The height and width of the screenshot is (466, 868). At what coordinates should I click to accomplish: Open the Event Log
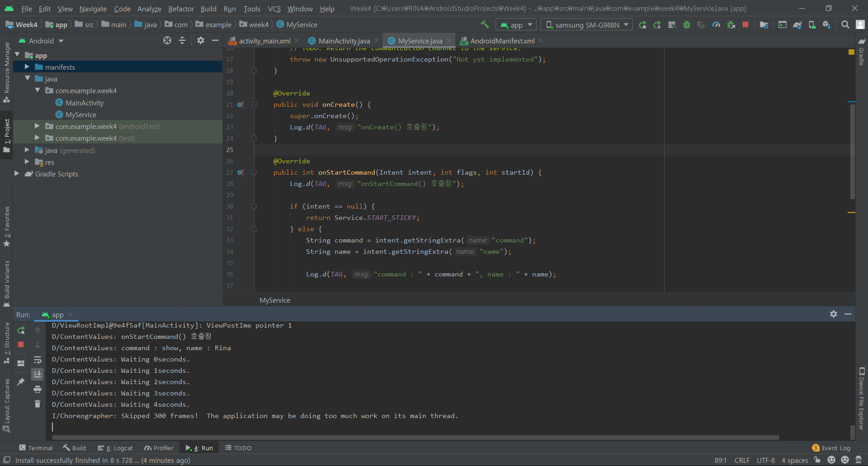831,448
